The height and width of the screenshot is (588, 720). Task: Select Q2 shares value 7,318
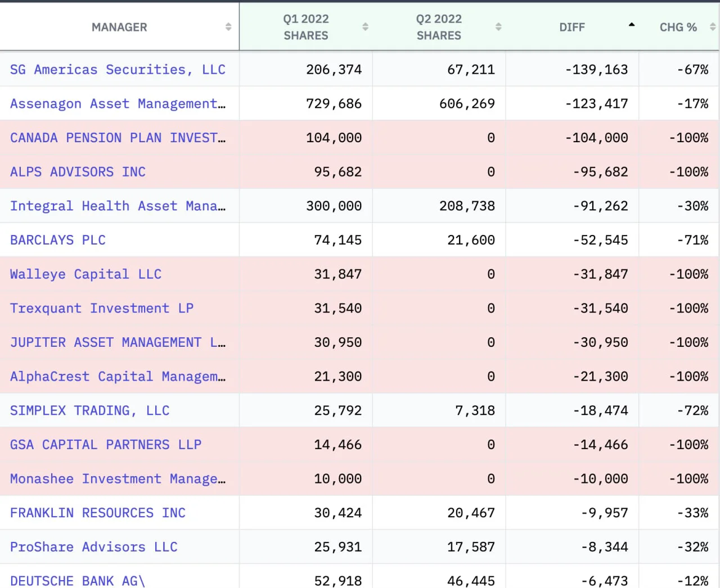[475, 411]
